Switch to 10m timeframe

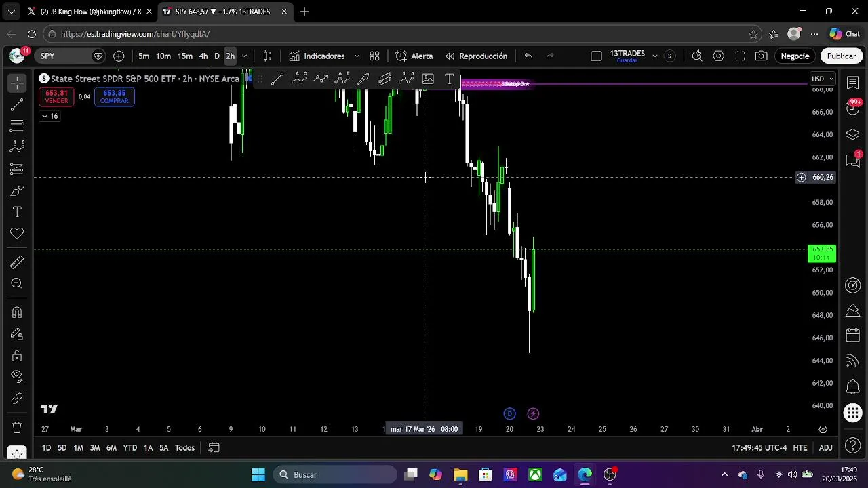[163, 56]
